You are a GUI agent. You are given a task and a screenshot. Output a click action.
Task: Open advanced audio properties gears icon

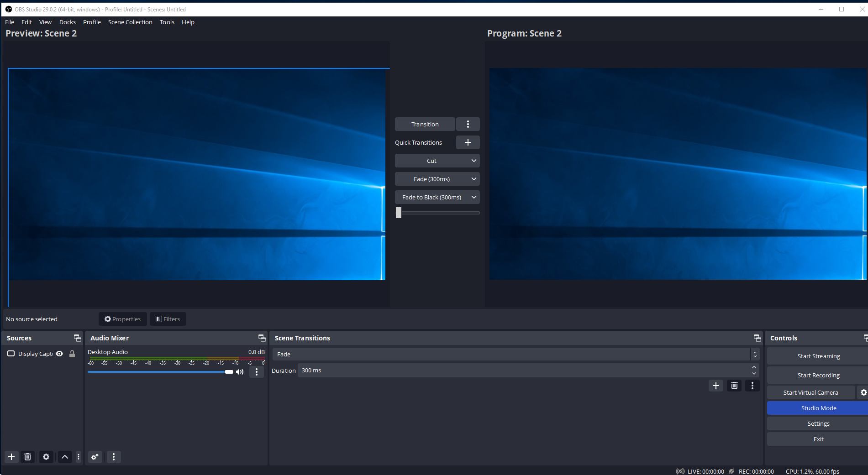(95, 457)
